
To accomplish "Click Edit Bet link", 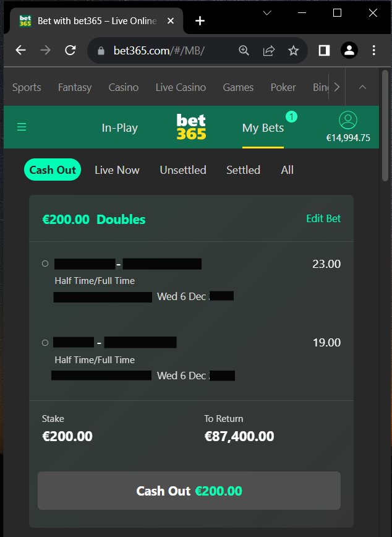I will pos(323,218).
